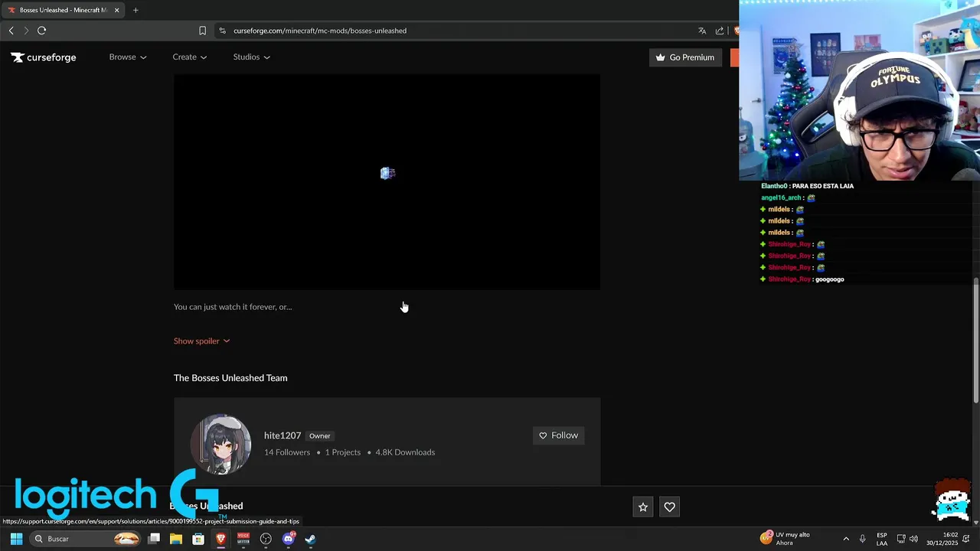Open the clock and date panel
Image resolution: width=980 pixels, height=551 pixels.
[x=942, y=539]
